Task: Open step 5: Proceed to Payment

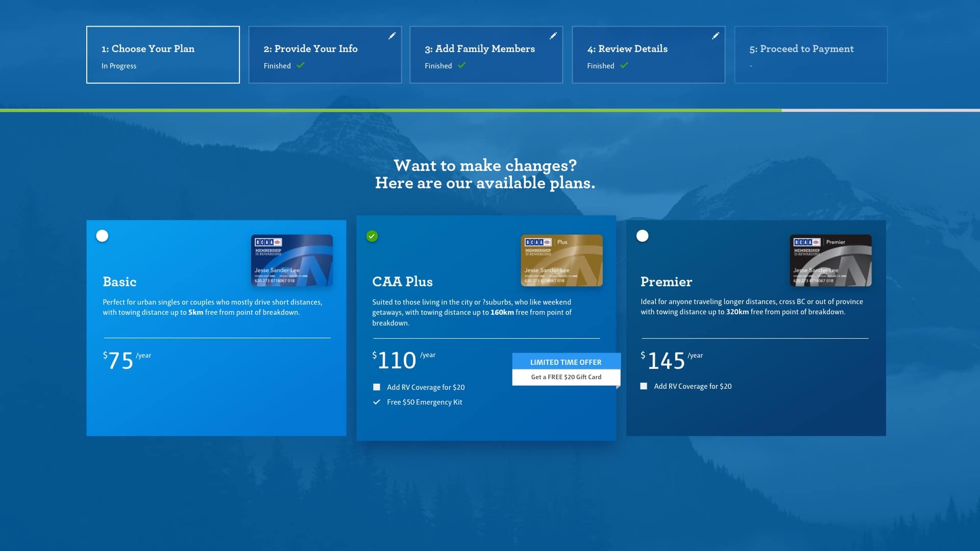Action: pos(811,55)
